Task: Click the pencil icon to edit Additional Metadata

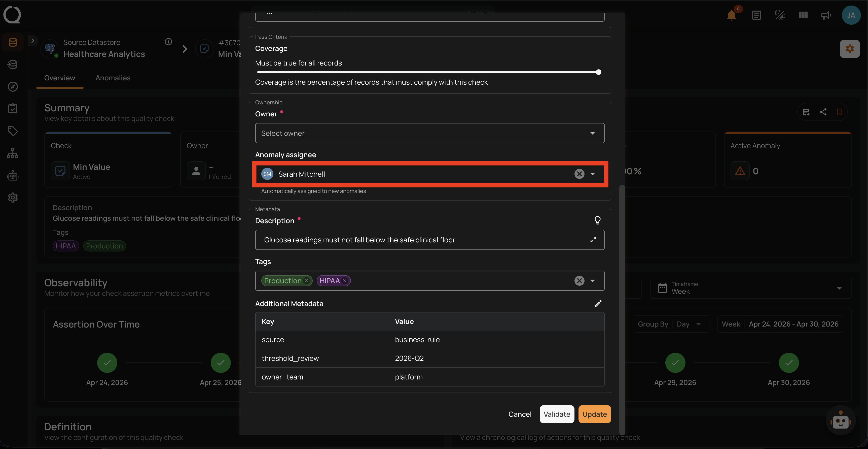Action: pyautogui.click(x=598, y=304)
